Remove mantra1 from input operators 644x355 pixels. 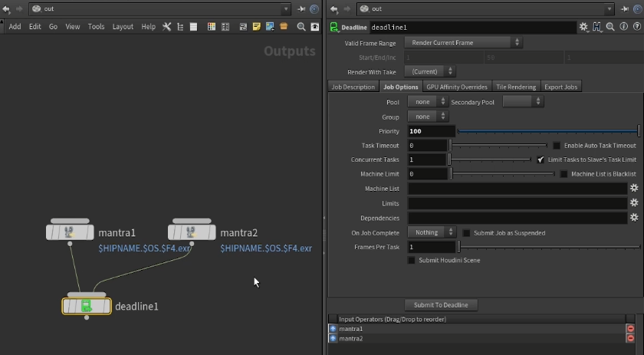tap(630, 329)
